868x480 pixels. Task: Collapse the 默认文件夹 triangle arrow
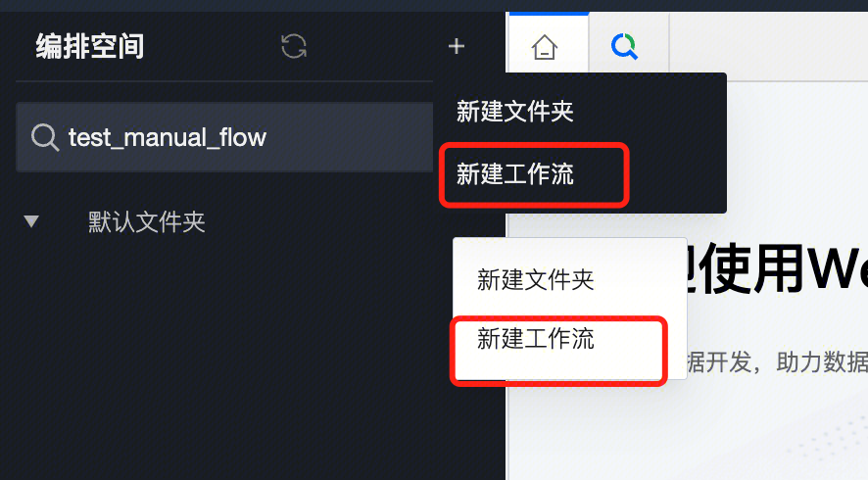pyautogui.click(x=31, y=221)
